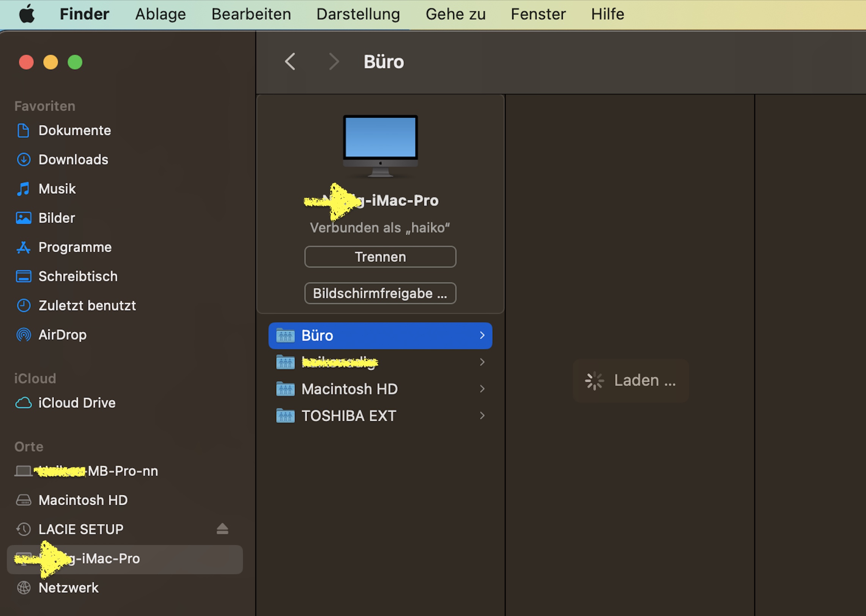Click the Netzwerk globe icon

(x=24, y=588)
